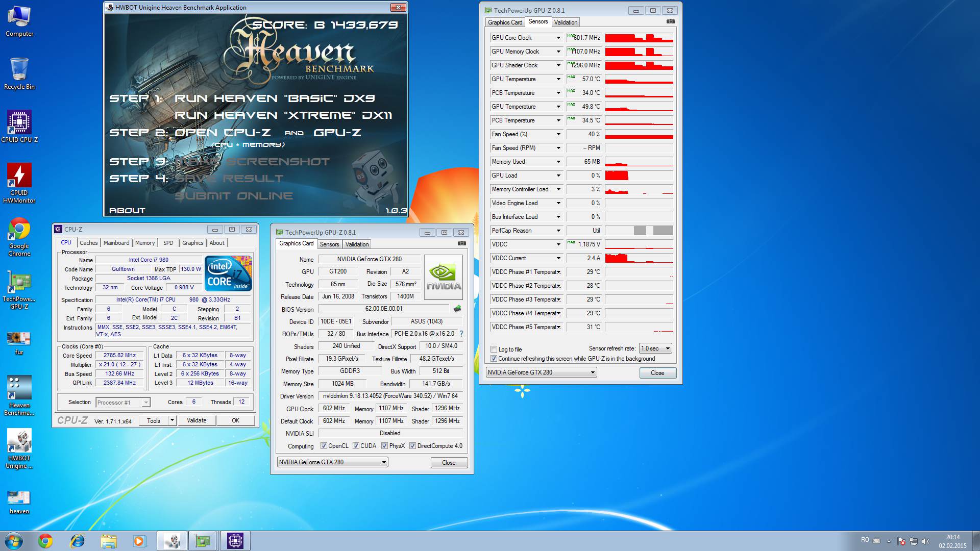
Task: Open GPU selector dropdown in Graphics Card window
Action: pos(332,462)
